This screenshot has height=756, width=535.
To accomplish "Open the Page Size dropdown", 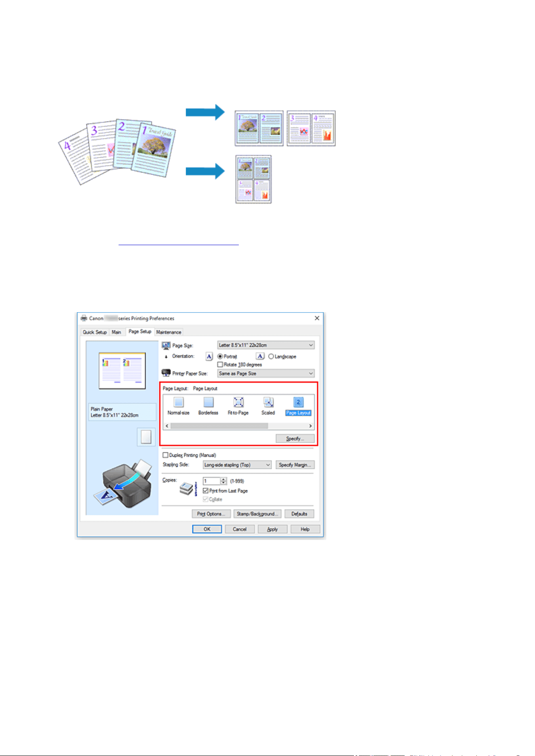I will point(266,345).
